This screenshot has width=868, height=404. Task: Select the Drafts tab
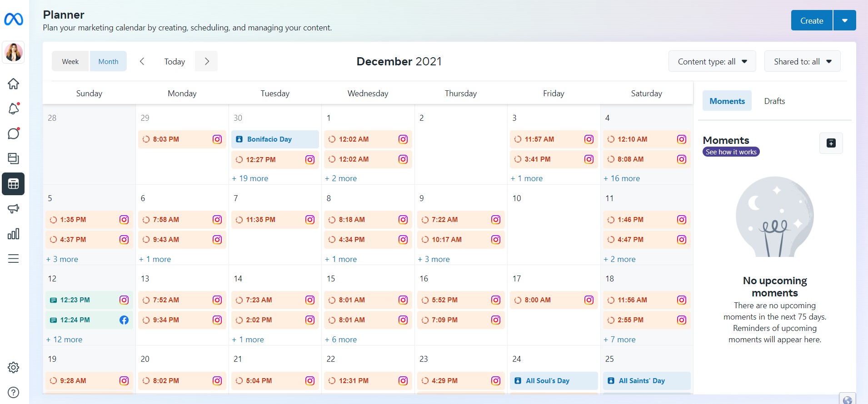click(774, 101)
